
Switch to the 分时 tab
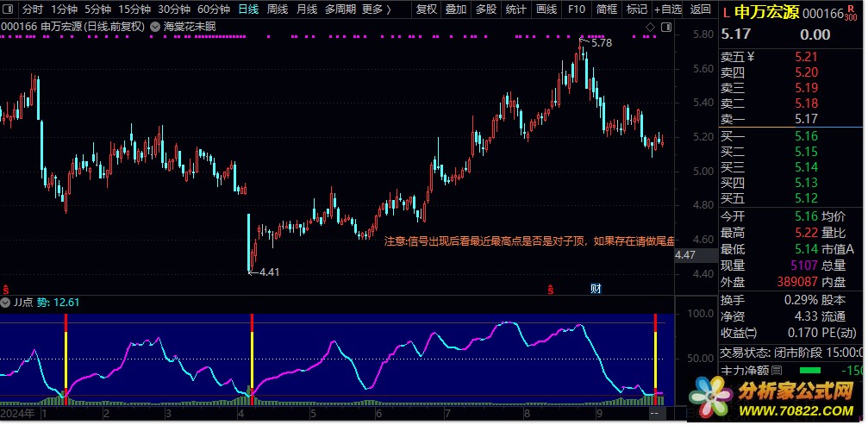32,9
